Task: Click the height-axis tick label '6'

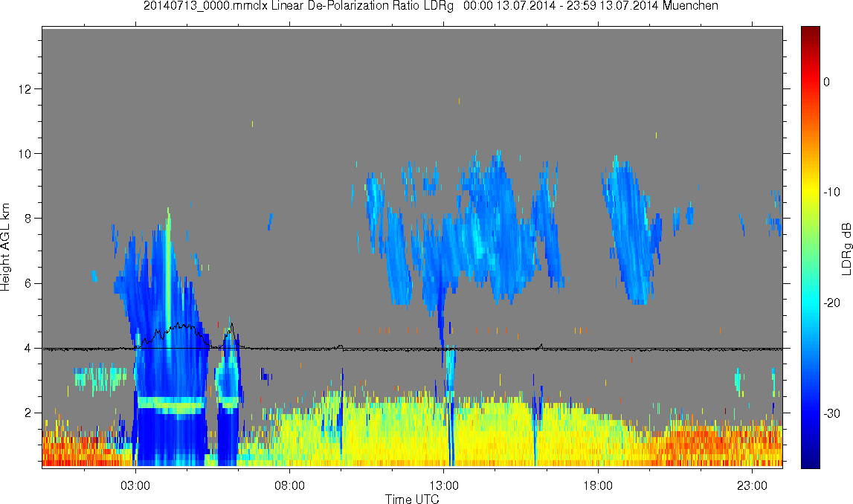Action: click(x=28, y=283)
